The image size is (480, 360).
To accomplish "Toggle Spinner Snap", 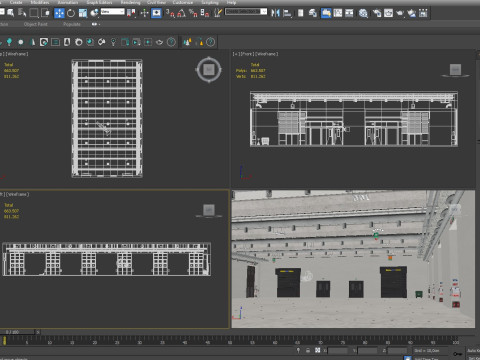I will click(x=205, y=13).
